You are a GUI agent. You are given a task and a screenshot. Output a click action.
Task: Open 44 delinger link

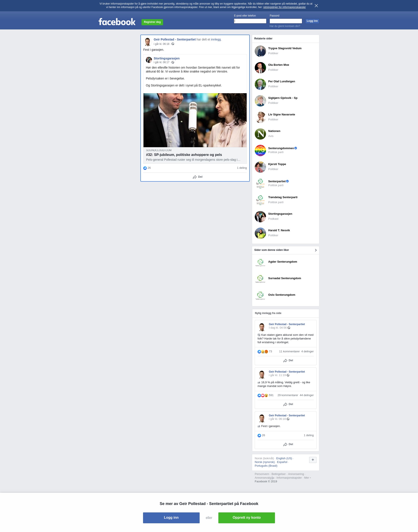click(x=307, y=395)
